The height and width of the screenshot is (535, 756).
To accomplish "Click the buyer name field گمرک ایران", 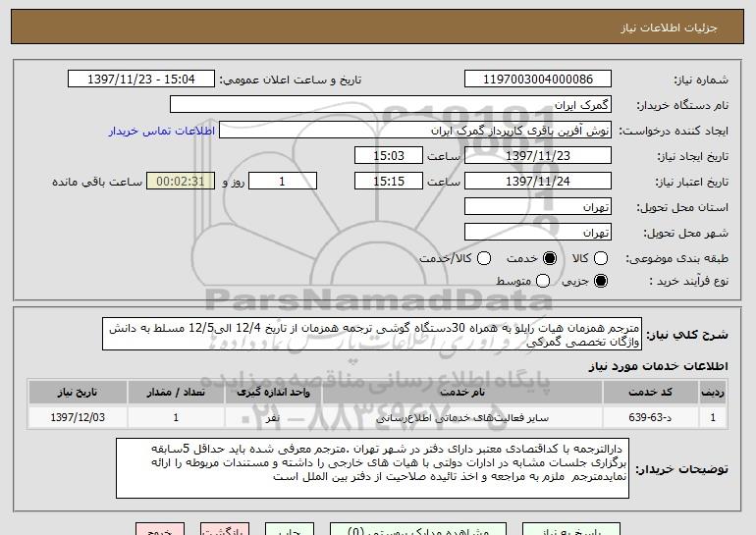I will [x=391, y=105].
